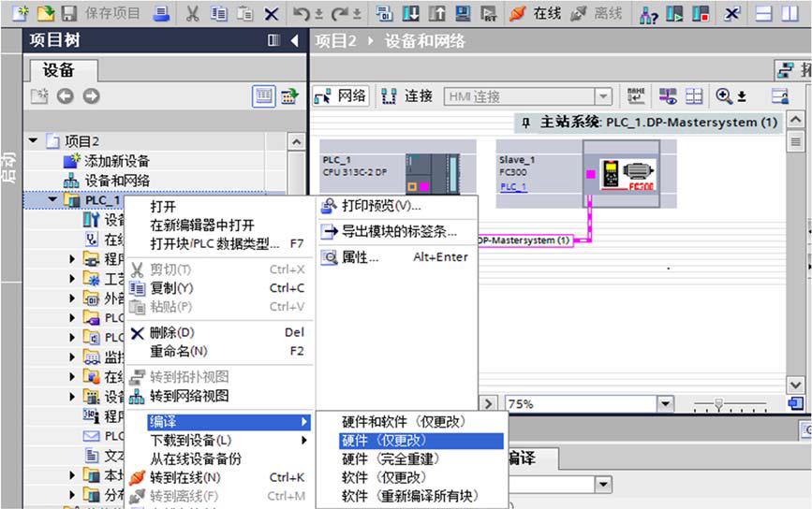This screenshot has width=812, height=509.
Task: Click the FC300 drive icon in Slave_1
Action: pos(627,172)
